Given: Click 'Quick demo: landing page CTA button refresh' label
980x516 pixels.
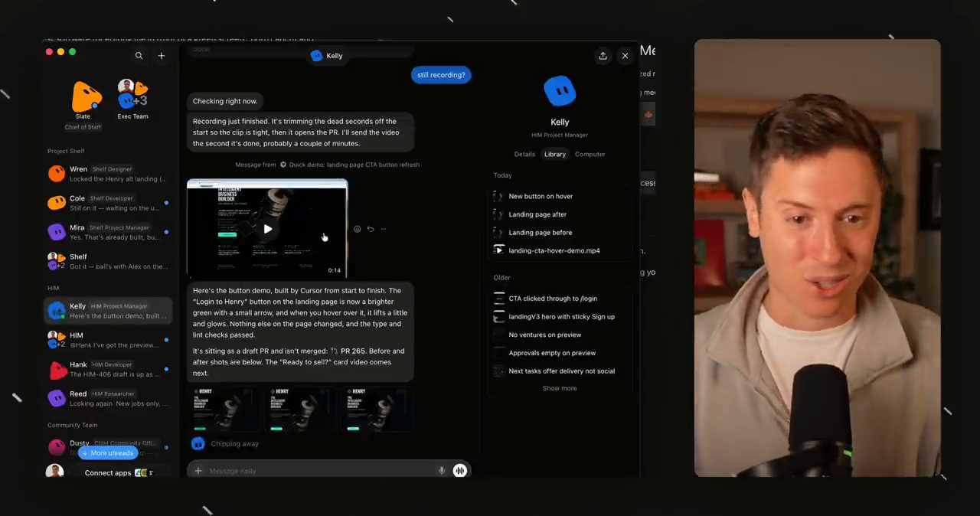Looking at the screenshot, I should (x=354, y=165).
